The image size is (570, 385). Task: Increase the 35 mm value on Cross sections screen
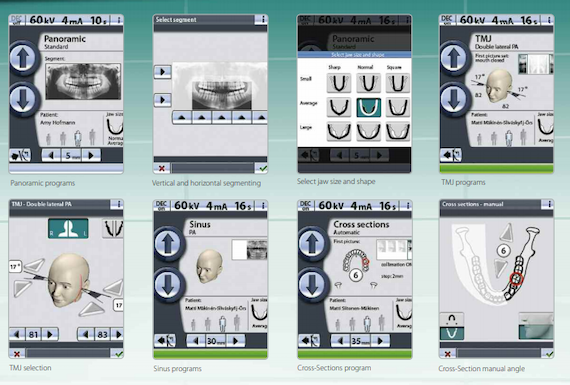tap(380, 341)
